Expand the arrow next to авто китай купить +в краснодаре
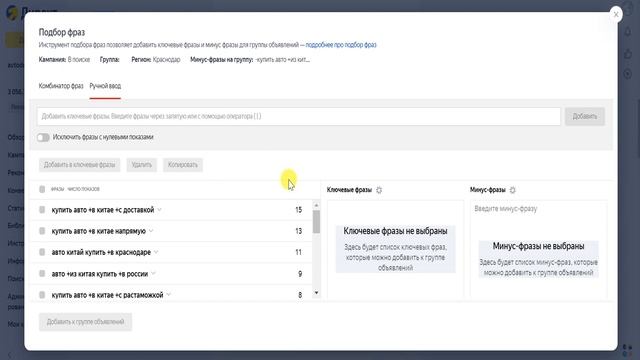 point(156,252)
